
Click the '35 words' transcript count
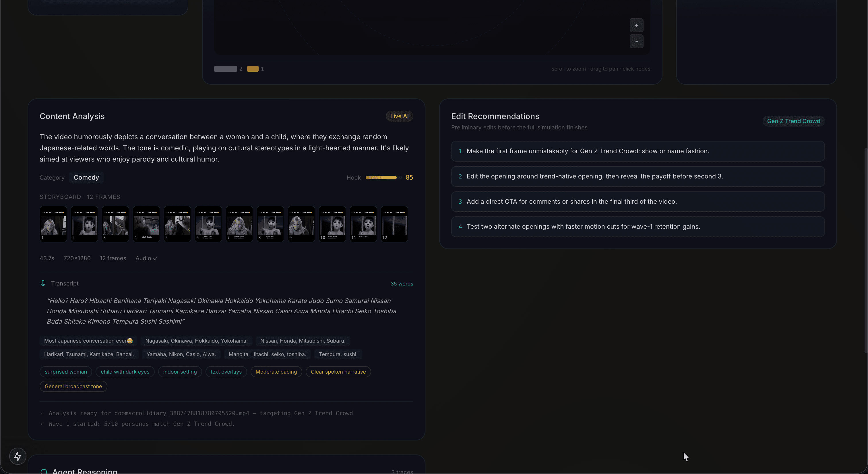402,284
